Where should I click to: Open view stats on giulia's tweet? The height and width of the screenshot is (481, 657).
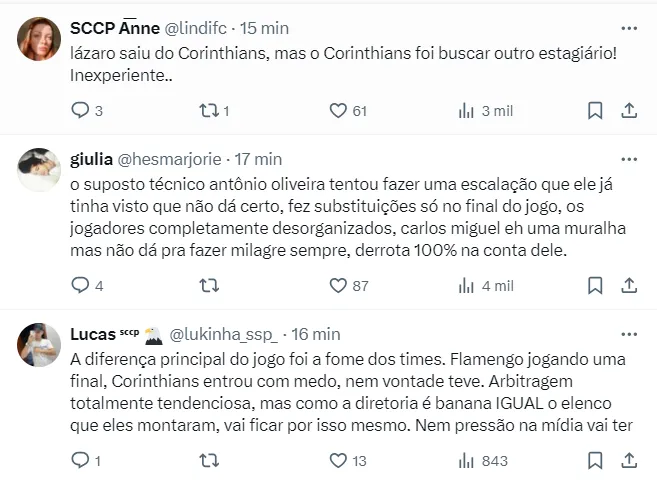click(466, 286)
